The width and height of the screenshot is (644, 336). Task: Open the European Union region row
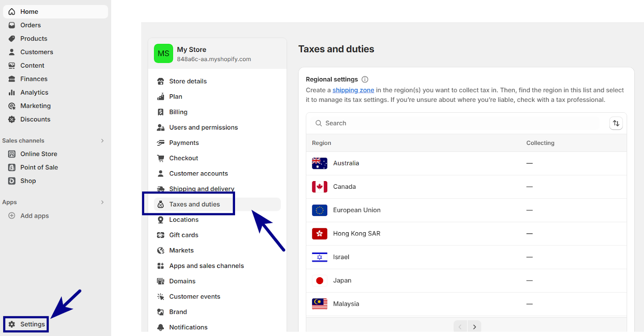pos(466,210)
